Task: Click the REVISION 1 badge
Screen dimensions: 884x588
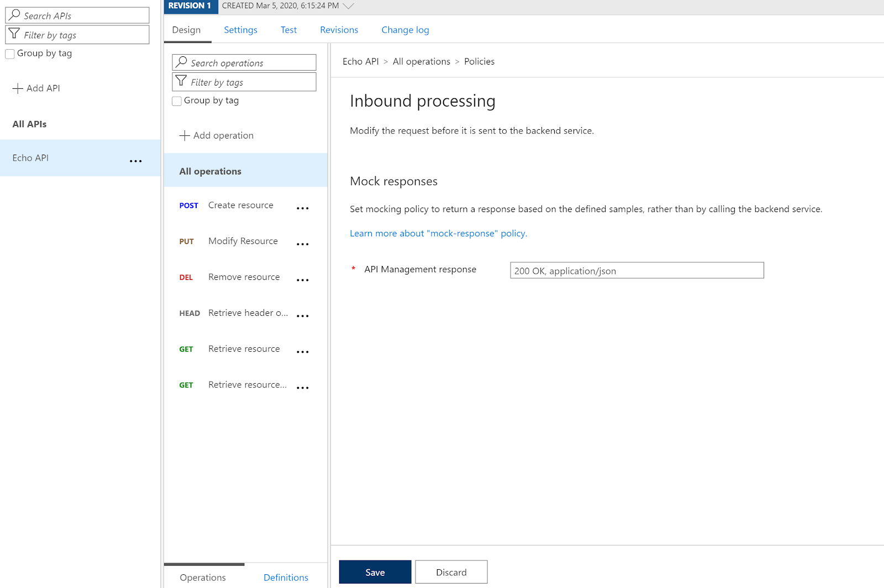Action: pos(191,6)
